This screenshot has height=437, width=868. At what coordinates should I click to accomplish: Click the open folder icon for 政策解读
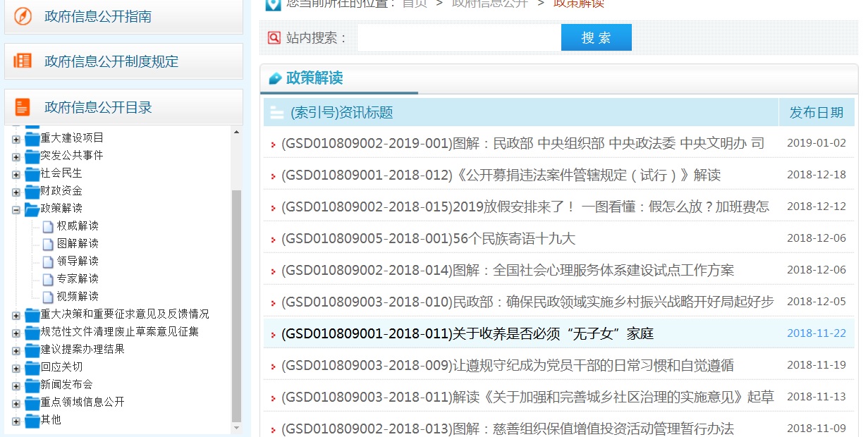32,209
